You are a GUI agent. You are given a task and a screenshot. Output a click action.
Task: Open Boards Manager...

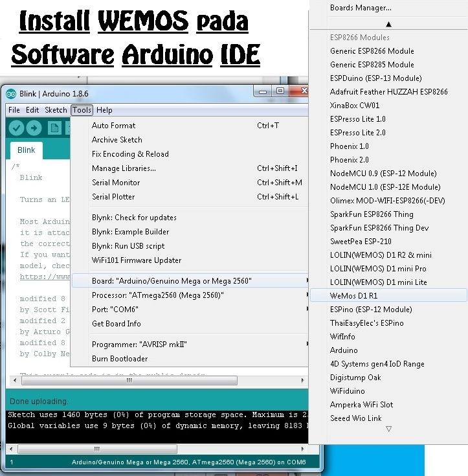click(x=388, y=8)
